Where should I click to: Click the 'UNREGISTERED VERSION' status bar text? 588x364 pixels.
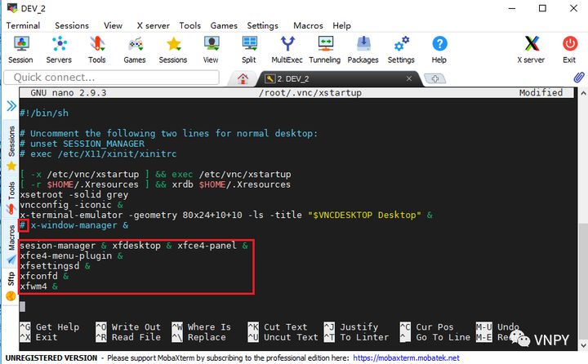(51, 358)
